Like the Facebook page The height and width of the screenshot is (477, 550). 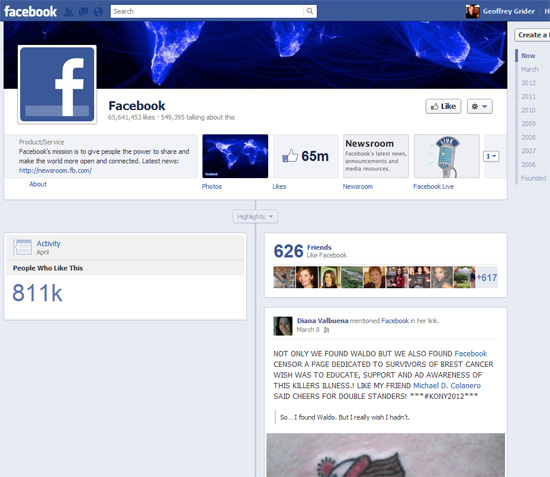(443, 106)
